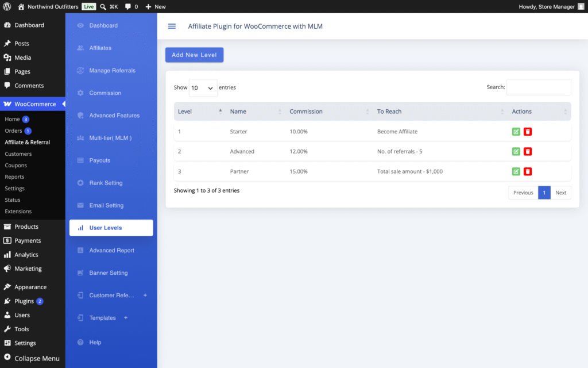Open Email Setting in plugin sidebar
Screen dimensions: 588x368
[111, 205]
